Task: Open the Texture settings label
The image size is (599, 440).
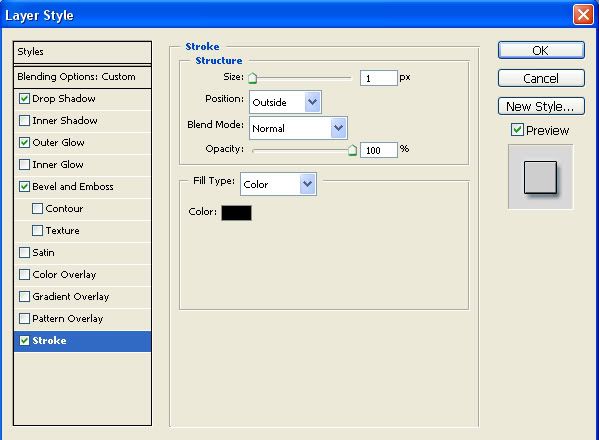Action: coord(63,231)
